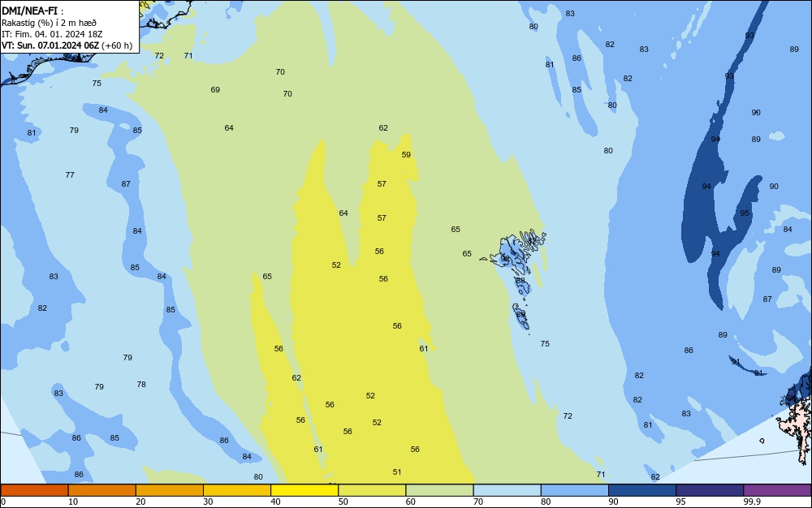
Task: Click the dark orange 0–10 legend swatch
Action: click(34, 490)
